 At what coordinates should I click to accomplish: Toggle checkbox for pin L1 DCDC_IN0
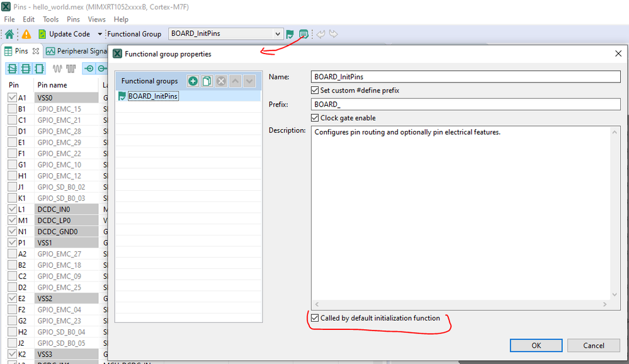point(12,209)
